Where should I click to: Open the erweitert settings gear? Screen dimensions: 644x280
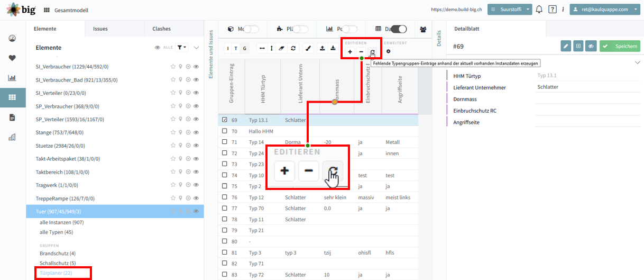(389, 51)
